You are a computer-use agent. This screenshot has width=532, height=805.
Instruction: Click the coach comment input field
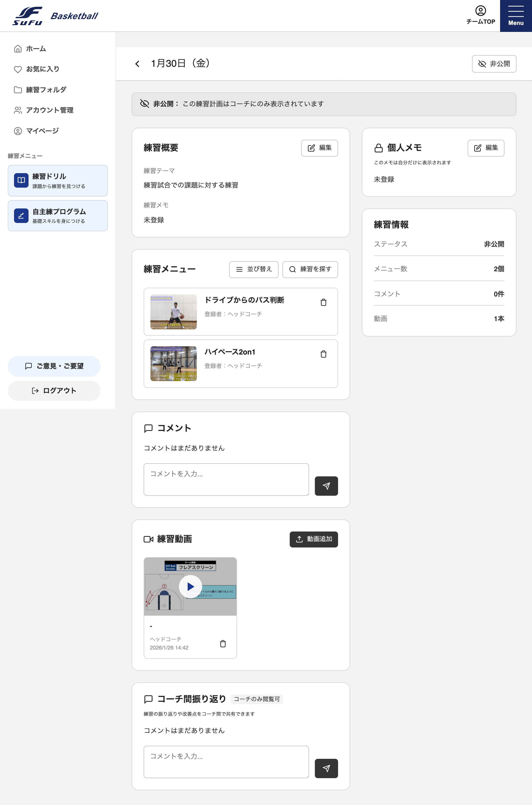coord(226,762)
